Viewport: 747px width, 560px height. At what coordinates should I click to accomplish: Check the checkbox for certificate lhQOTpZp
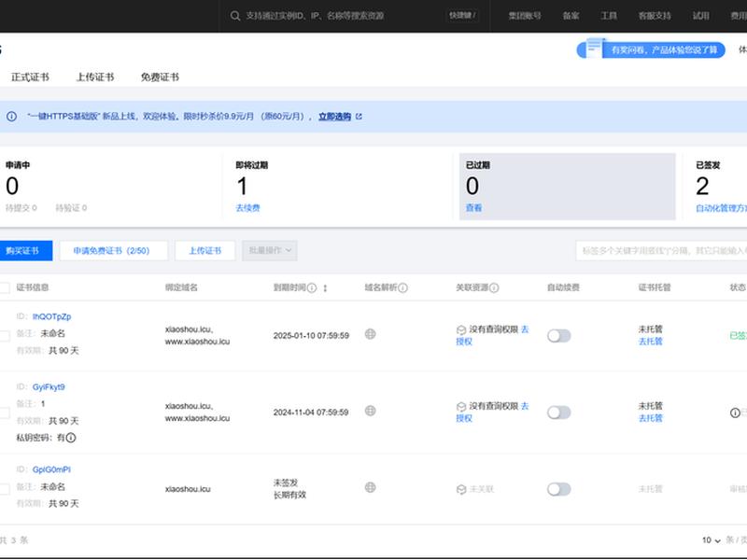(5, 336)
